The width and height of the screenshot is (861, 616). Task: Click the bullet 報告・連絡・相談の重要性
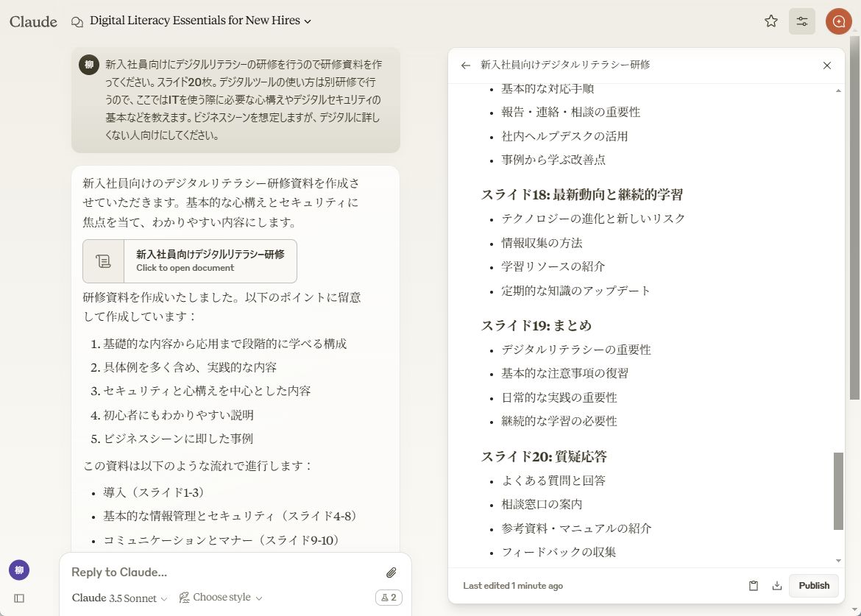[x=571, y=112]
